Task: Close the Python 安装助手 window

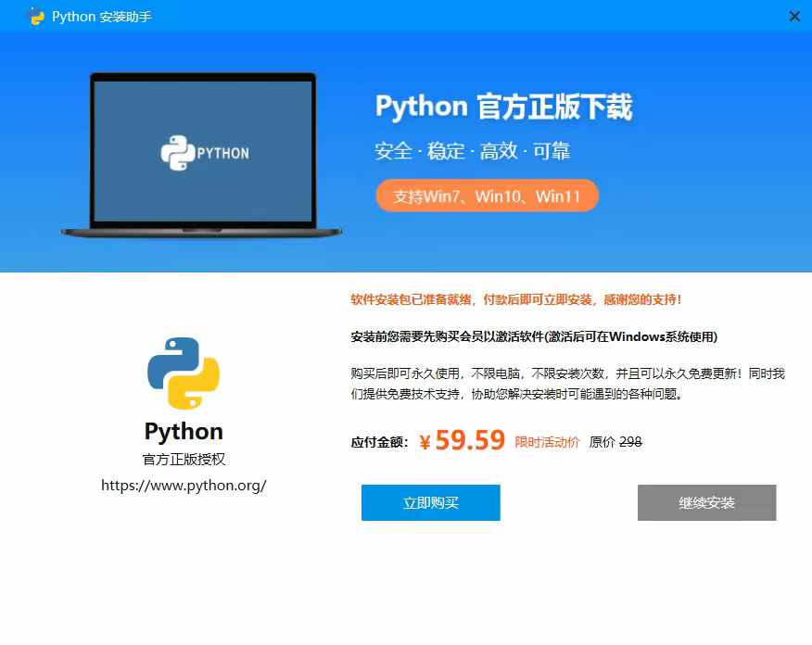Action: click(794, 16)
